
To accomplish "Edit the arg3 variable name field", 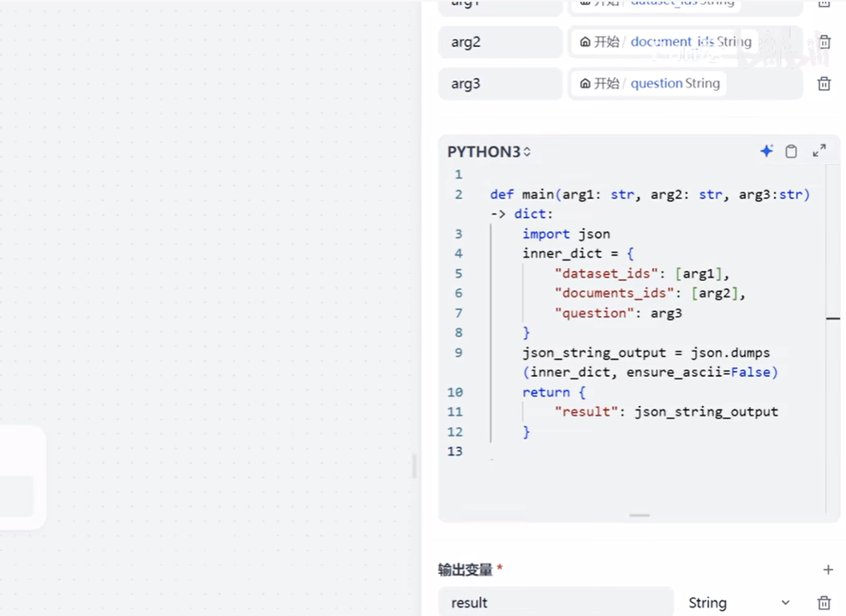I will coord(501,84).
